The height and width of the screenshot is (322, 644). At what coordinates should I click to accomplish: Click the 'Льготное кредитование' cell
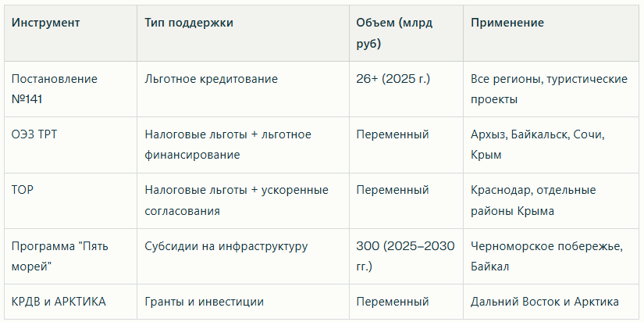coord(211,79)
